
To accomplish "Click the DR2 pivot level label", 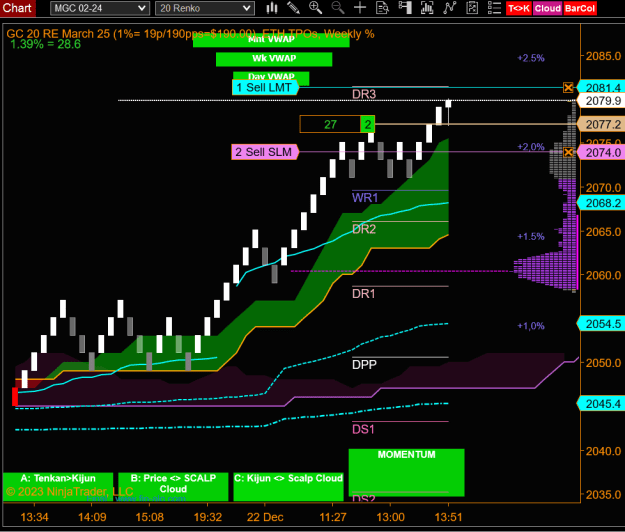I will (364, 230).
